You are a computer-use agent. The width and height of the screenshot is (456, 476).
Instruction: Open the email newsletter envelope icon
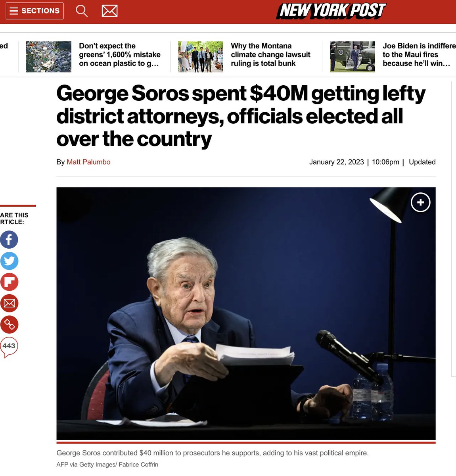pyautogui.click(x=109, y=11)
